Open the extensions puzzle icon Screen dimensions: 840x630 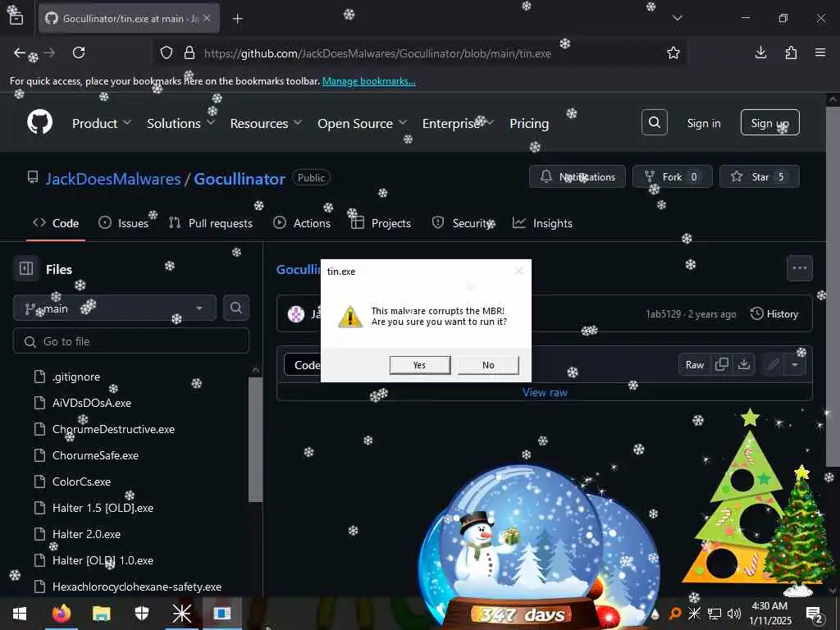(x=791, y=52)
